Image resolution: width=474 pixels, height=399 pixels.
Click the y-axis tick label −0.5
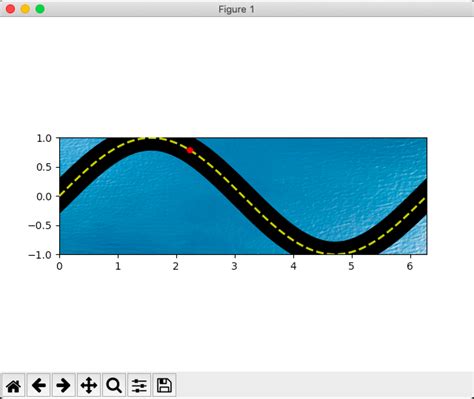40,225
